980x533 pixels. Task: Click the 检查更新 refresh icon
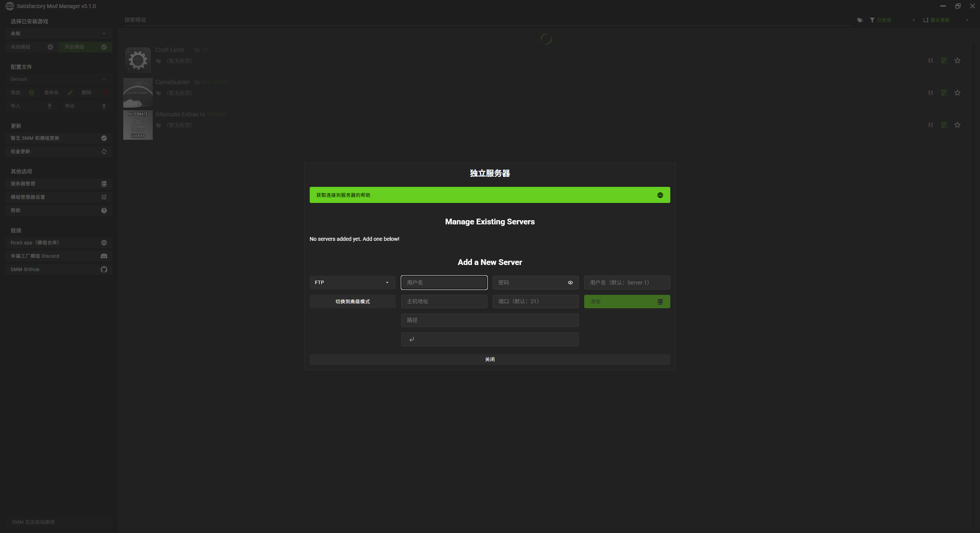[x=104, y=152]
